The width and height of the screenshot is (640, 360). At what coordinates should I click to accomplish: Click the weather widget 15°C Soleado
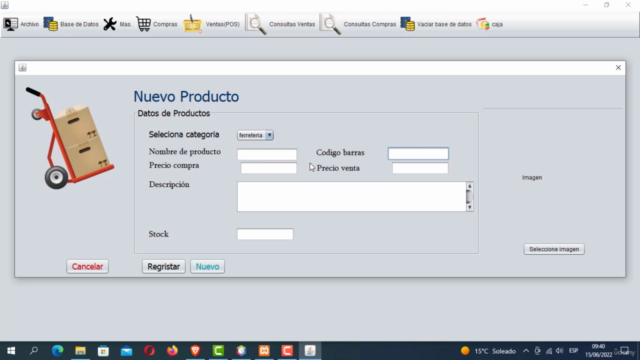coord(488,351)
